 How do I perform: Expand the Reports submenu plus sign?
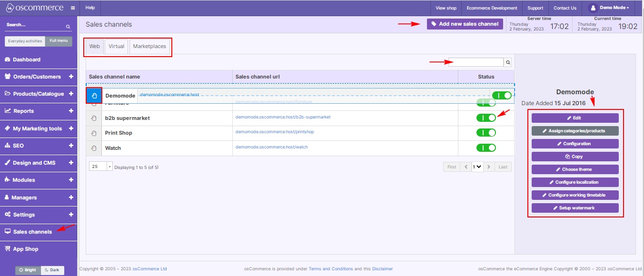pos(71,111)
